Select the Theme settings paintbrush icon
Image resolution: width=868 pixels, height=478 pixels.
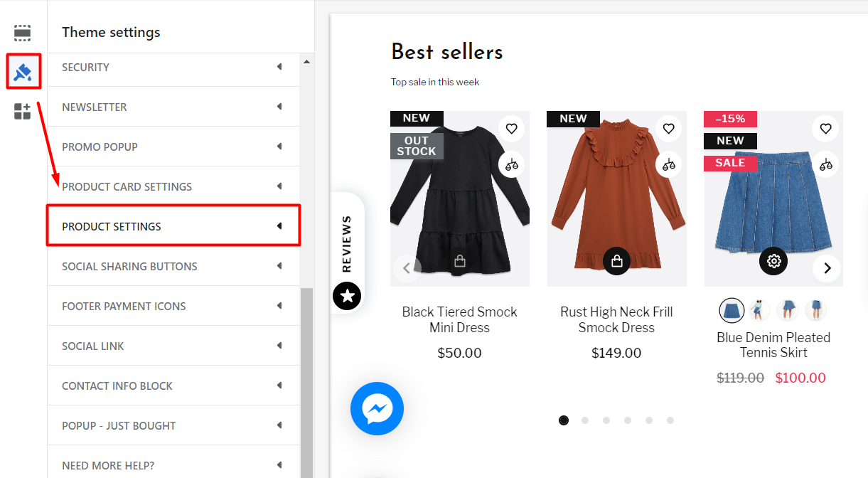click(23, 72)
